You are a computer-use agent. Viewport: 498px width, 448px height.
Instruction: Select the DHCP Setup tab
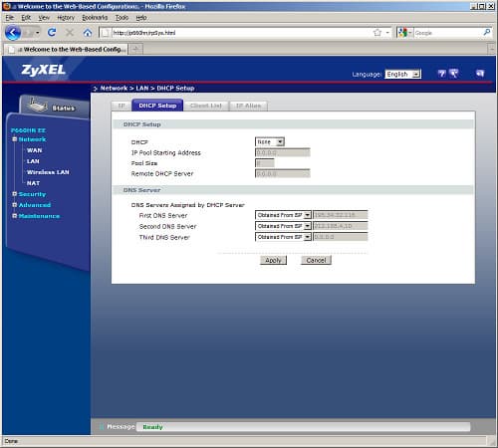coord(157,106)
